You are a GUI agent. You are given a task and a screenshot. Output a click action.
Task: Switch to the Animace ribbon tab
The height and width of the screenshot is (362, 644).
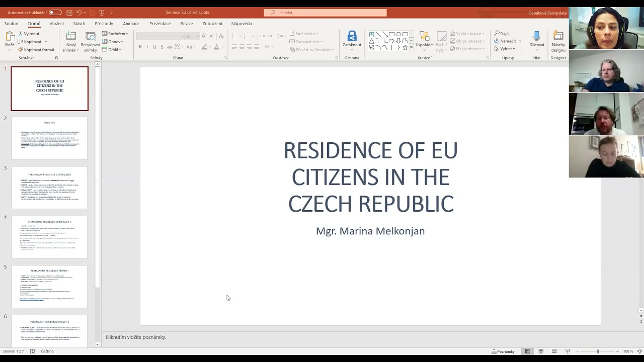pos(131,24)
